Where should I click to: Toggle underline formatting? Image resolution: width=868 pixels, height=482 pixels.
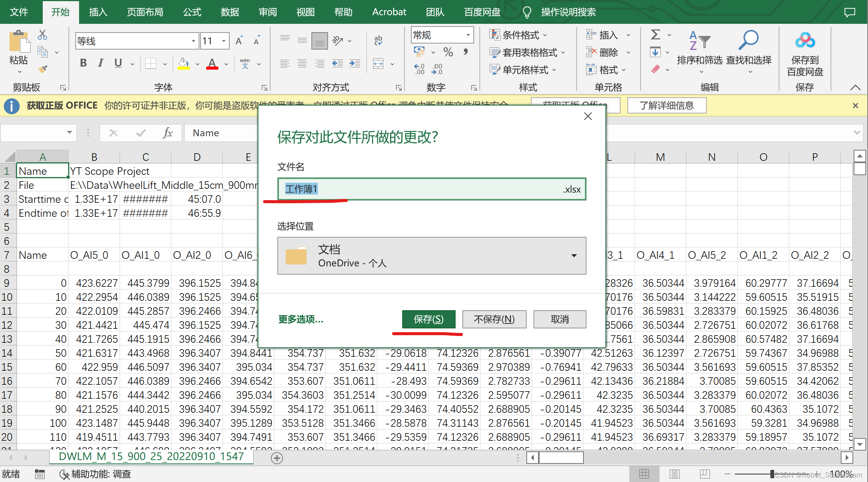pos(118,63)
